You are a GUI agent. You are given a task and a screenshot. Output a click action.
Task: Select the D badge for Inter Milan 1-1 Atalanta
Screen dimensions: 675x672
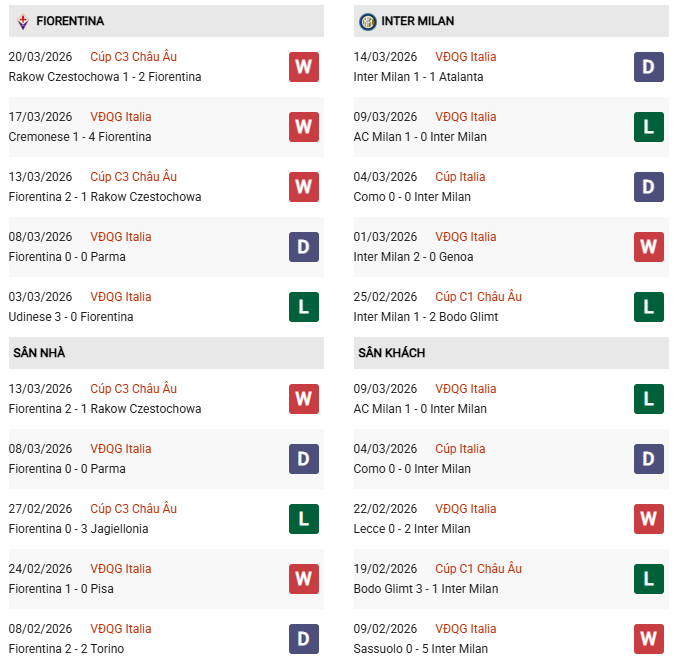coord(649,67)
